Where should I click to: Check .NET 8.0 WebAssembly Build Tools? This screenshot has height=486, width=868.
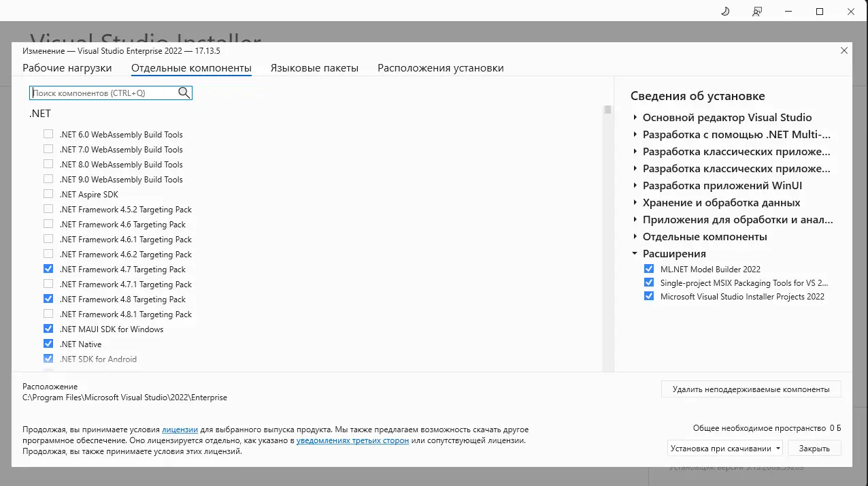pos(48,164)
